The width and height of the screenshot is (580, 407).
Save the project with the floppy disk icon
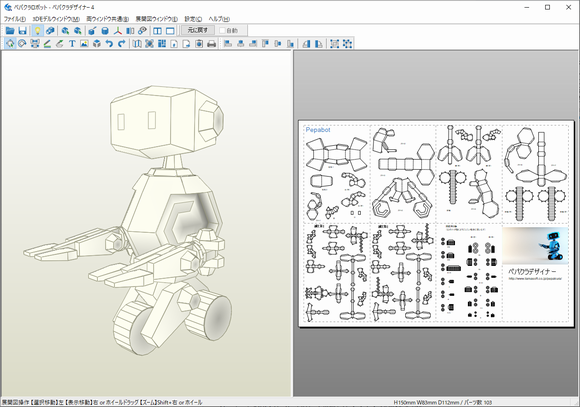tap(23, 31)
